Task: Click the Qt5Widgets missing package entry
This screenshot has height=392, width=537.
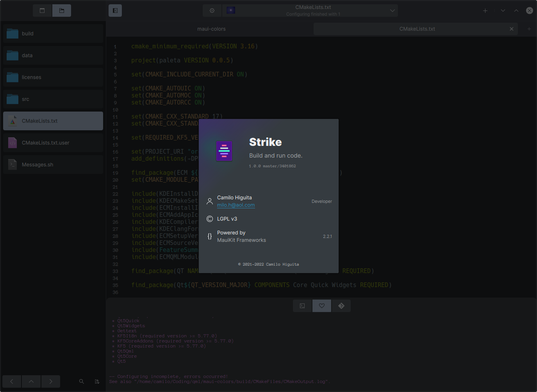Action: coord(131,326)
